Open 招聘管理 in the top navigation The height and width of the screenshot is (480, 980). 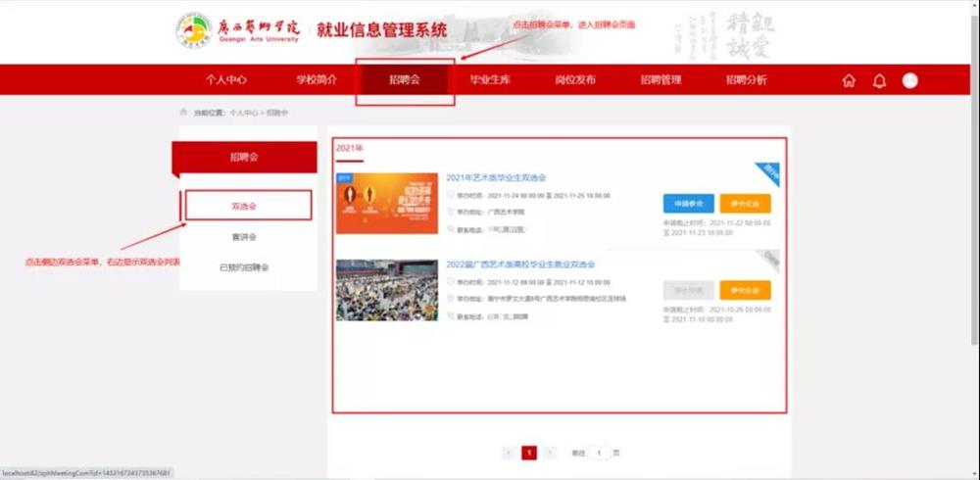[661, 80]
